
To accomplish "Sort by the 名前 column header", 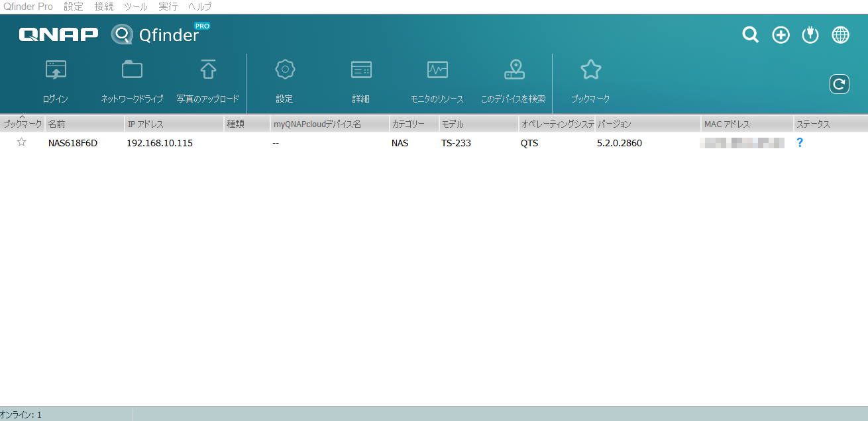I will [85, 124].
